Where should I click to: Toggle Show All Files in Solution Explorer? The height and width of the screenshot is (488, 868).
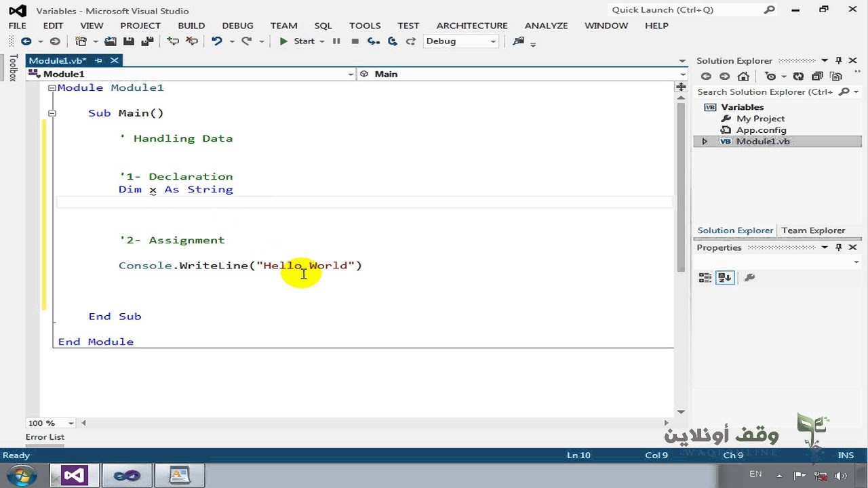837,77
